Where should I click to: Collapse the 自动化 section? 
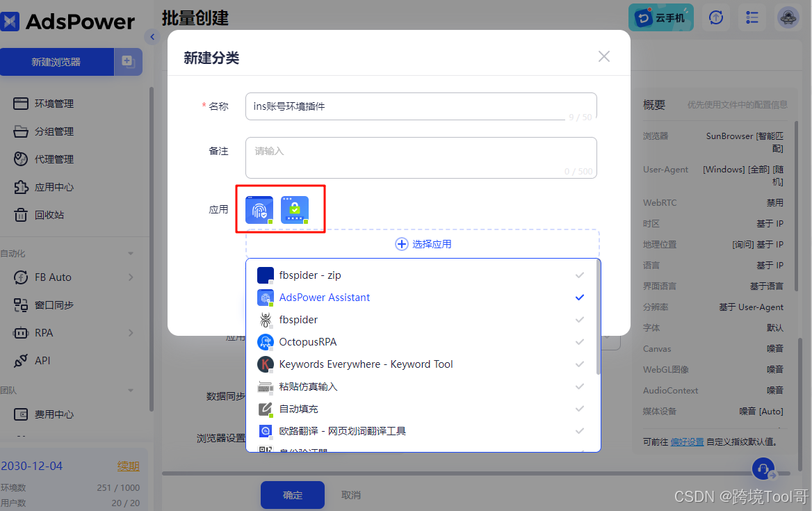tap(131, 254)
